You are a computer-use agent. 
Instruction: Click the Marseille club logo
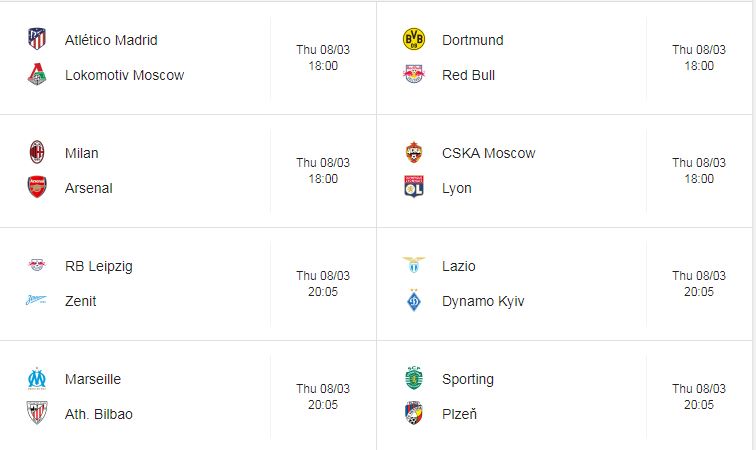pyautogui.click(x=37, y=379)
